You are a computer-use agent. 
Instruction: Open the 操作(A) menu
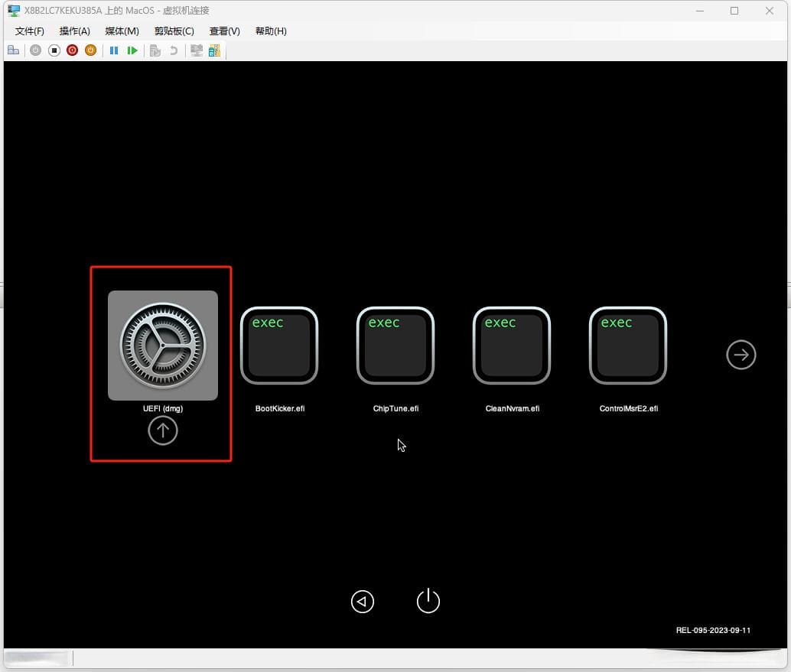[x=75, y=31]
